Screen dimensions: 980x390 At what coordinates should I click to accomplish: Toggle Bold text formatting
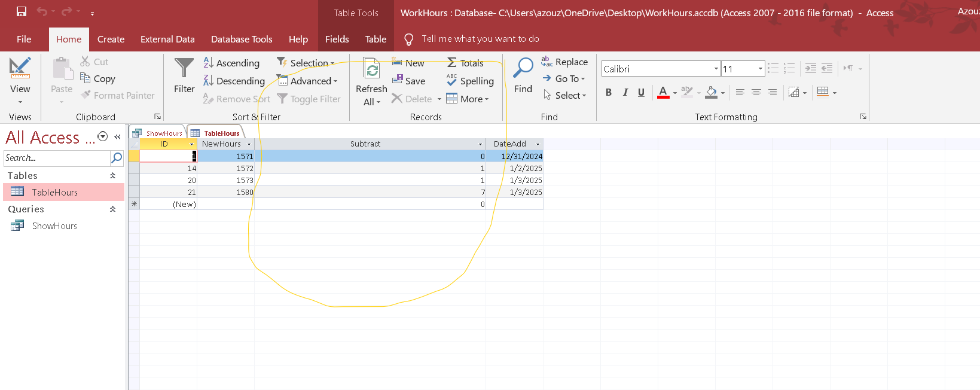click(609, 92)
